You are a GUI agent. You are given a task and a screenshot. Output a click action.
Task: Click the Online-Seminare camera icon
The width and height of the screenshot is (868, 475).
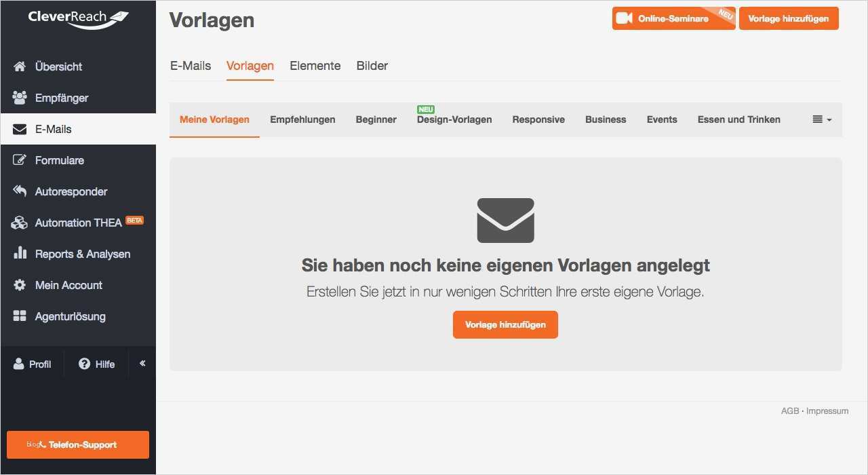coord(624,18)
